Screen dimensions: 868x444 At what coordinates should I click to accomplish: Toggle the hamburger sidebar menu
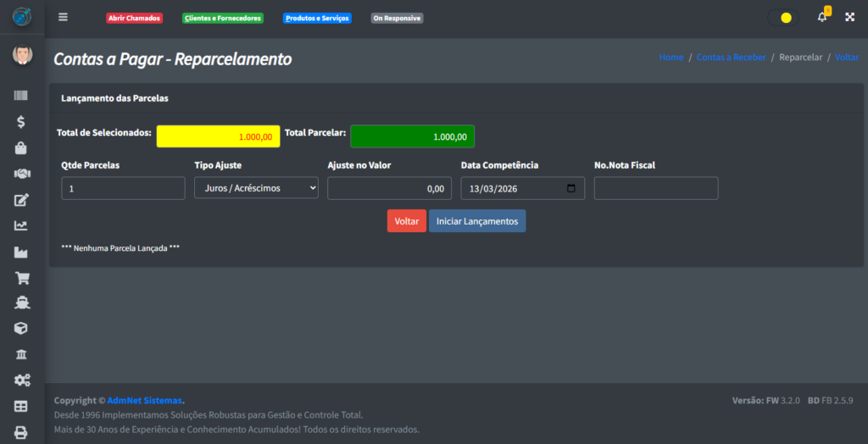coord(63,17)
